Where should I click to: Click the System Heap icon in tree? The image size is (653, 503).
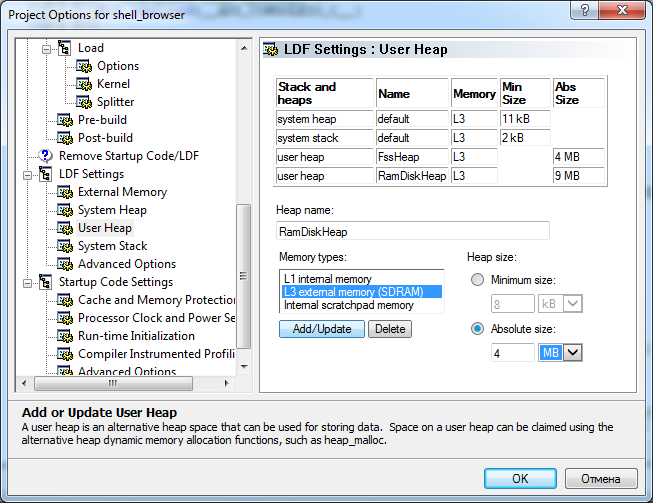point(66,210)
